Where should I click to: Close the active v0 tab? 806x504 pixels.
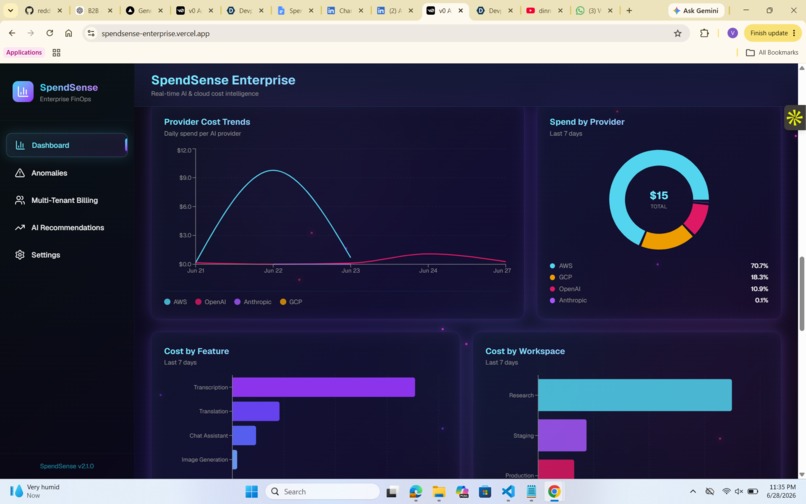[x=461, y=10]
